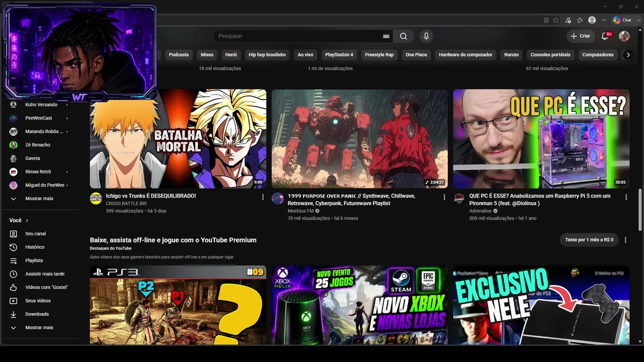Select the Ao vivo chip
Image resolution: width=644 pixels, height=362 pixels.
pos(305,55)
